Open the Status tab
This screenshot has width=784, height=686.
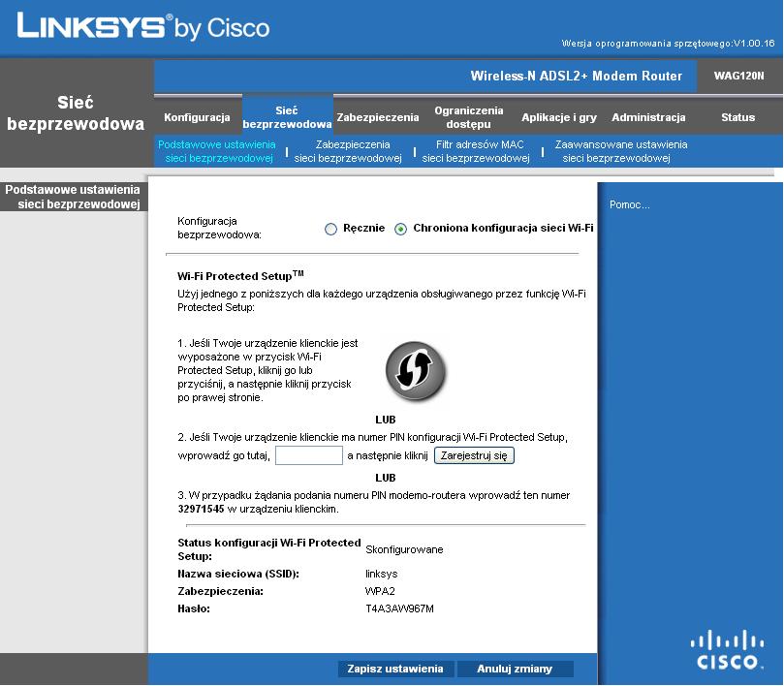click(x=738, y=117)
